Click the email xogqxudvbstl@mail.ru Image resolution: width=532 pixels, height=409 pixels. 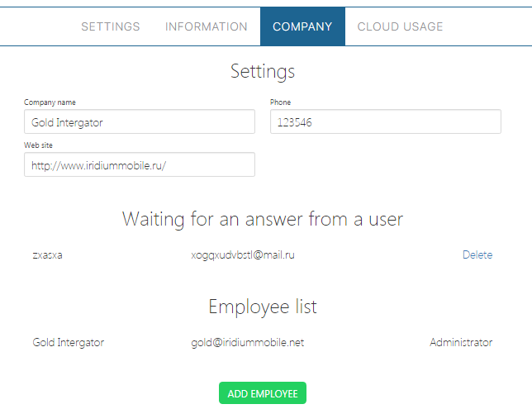click(x=243, y=255)
